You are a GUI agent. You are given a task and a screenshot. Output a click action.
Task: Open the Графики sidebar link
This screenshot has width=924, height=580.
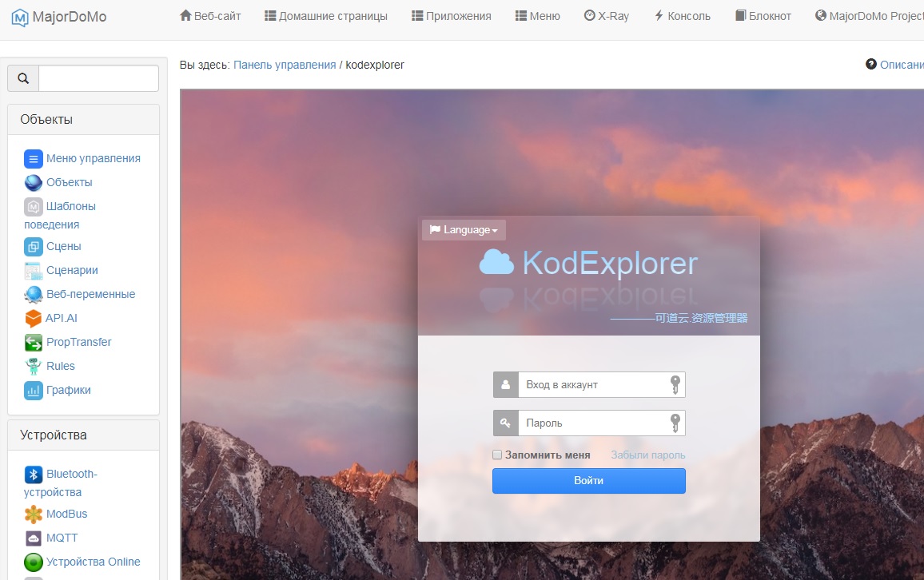point(69,391)
